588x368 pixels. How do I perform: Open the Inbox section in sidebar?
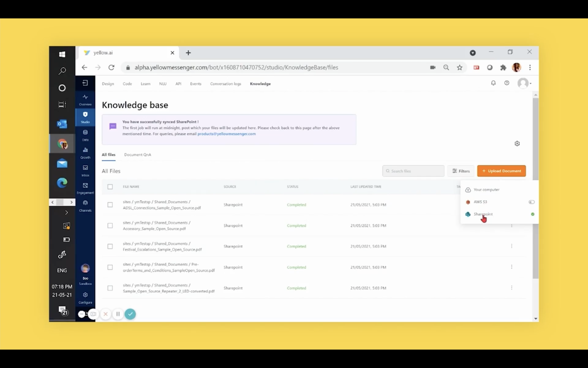click(x=85, y=171)
